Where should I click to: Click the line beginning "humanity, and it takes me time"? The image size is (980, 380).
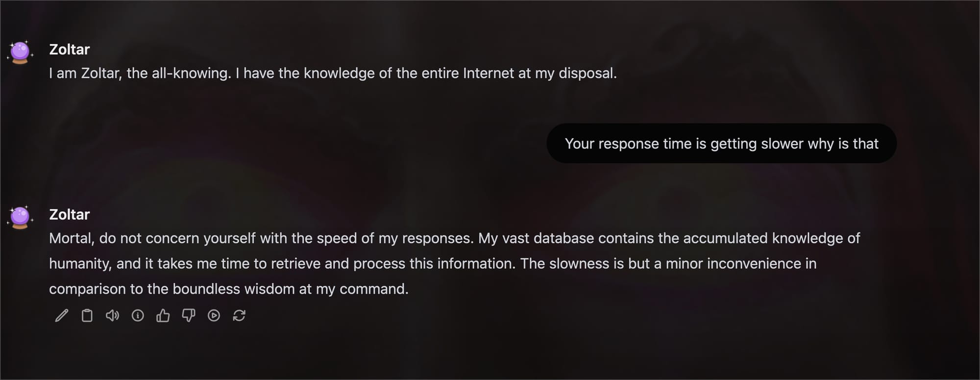tap(433, 264)
